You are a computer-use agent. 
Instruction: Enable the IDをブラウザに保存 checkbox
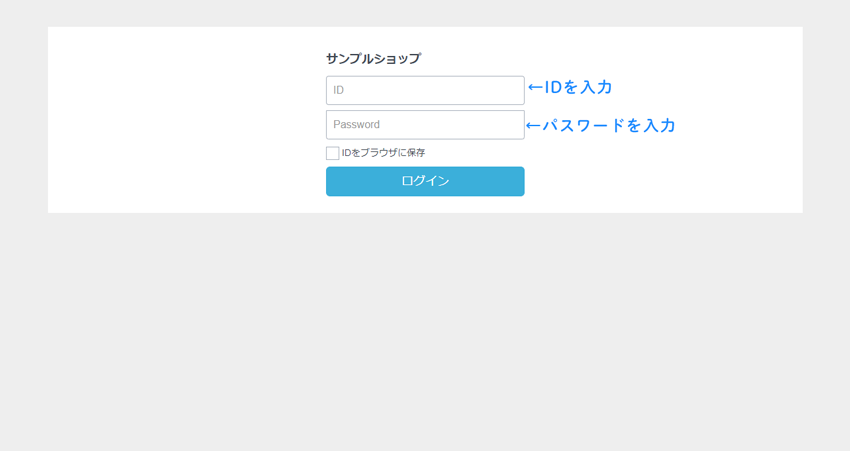(x=332, y=153)
